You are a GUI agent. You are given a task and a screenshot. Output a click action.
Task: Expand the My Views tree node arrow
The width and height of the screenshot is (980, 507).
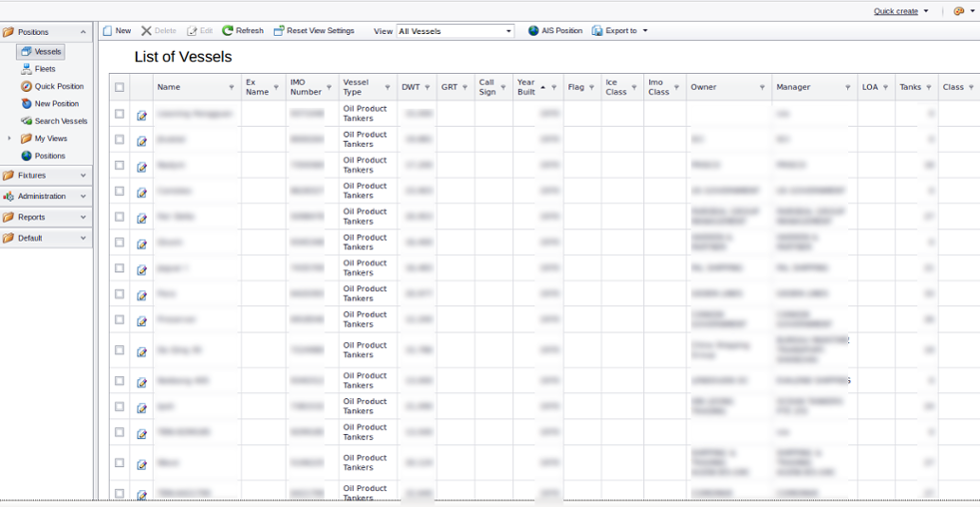click(x=9, y=139)
